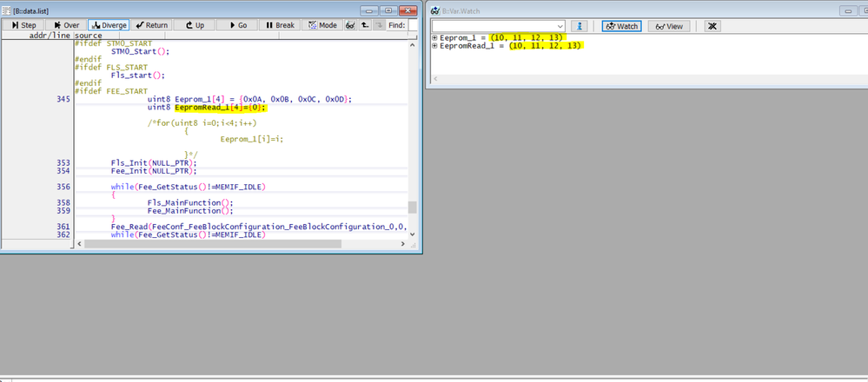The image size is (868, 382).
Task: Open the Var.Watch window glasses icon
Action: pyautogui.click(x=434, y=10)
